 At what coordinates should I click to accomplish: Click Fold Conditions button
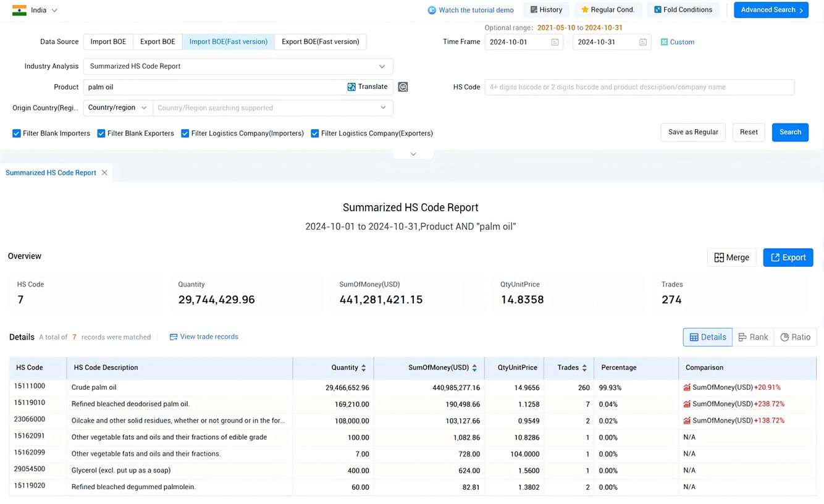683,10
